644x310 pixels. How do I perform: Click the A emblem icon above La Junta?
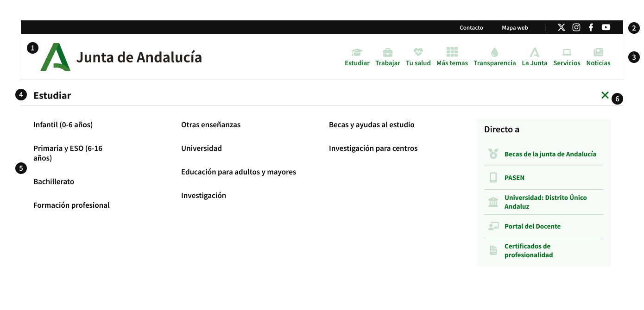coord(535,52)
